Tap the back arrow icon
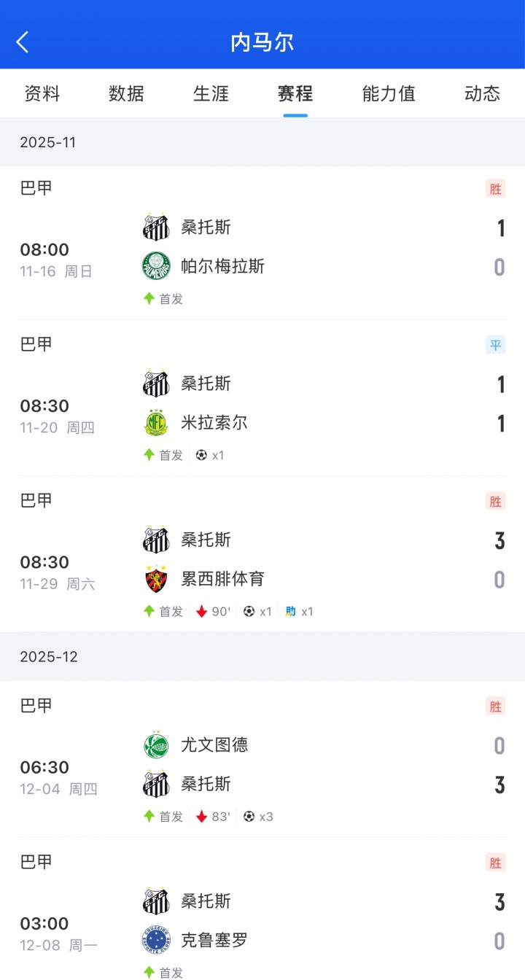Image resolution: width=525 pixels, height=980 pixels. (x=23, y=42)
